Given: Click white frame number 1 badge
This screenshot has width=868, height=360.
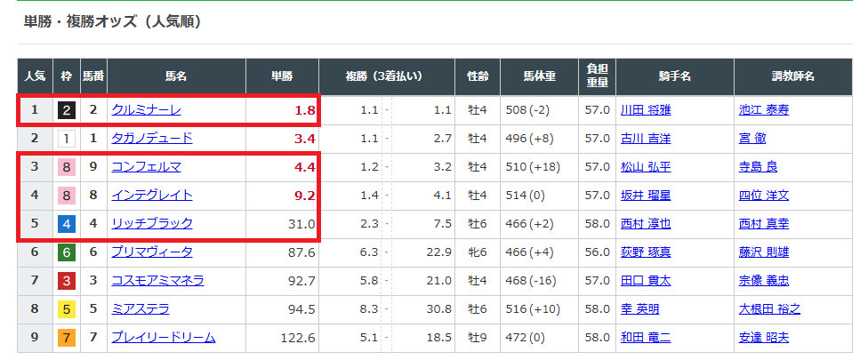Looking at the screenshot, I should [66, 139].
